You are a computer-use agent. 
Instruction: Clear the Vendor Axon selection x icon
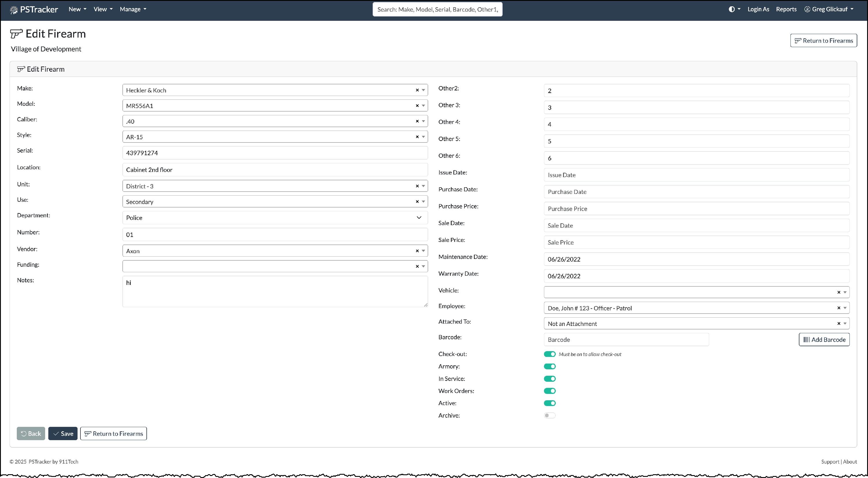click(x=417, y=251)
